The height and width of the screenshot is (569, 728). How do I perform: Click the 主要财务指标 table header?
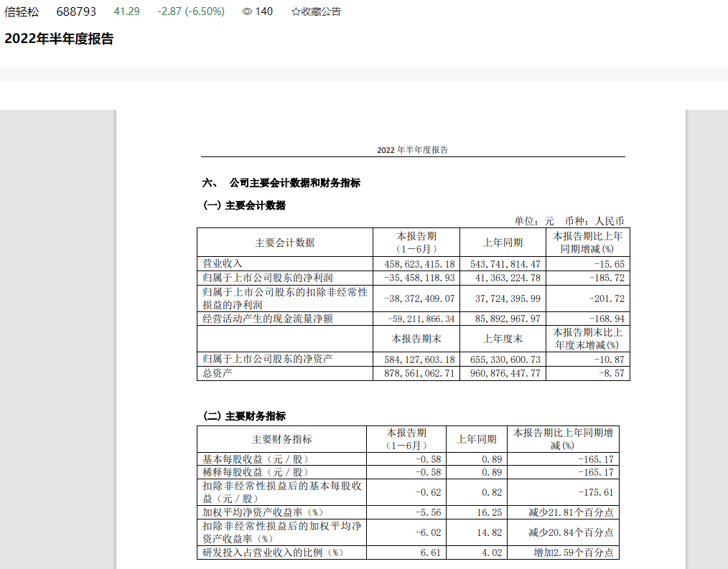pyautogui.click(x=282, y=439)
